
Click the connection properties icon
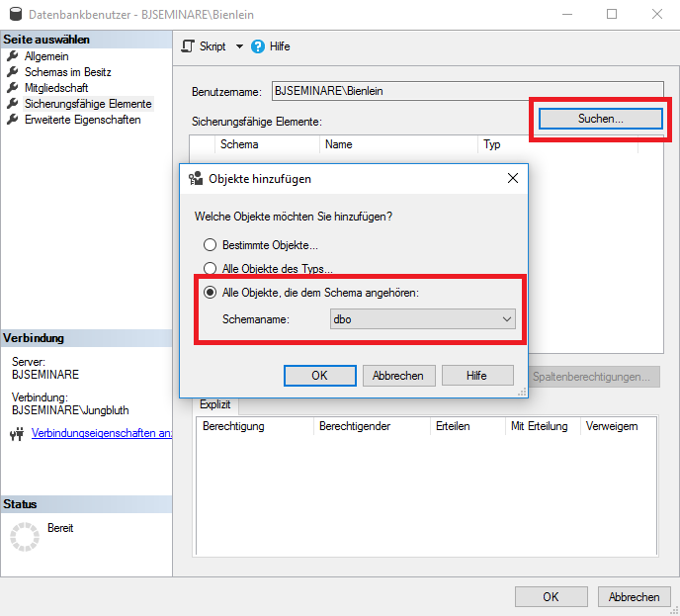[16, 434]
